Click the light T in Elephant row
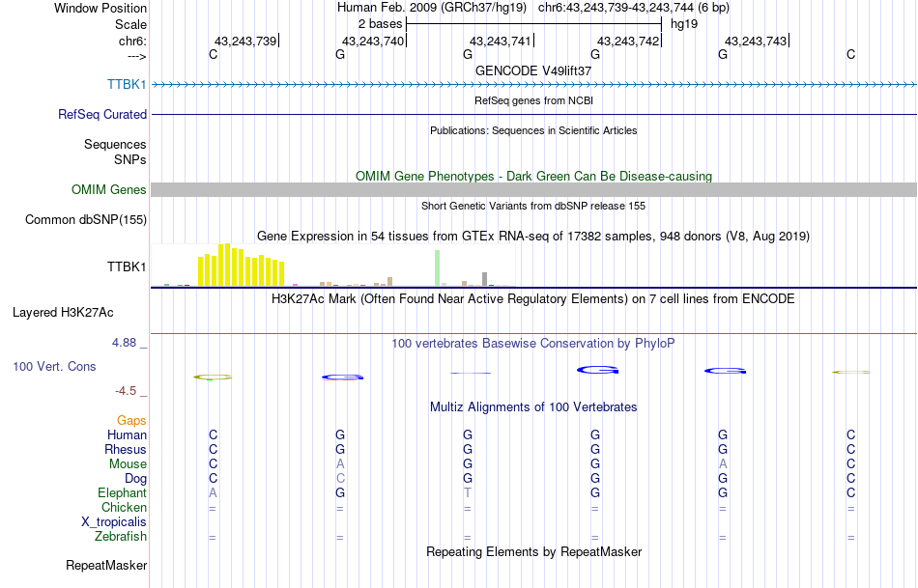This screenshot has width=918, height=588. coord(467,493)
